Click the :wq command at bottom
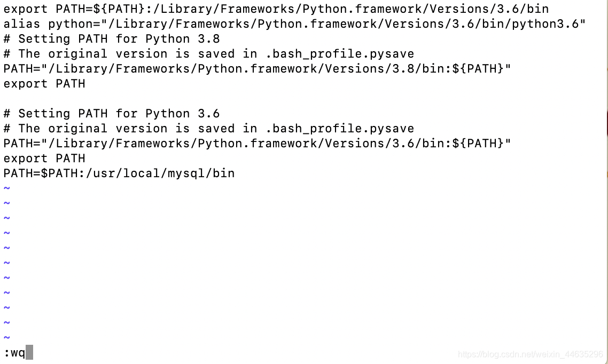The width and height of the screenshot is (608, 364). (x=14, y=353)
